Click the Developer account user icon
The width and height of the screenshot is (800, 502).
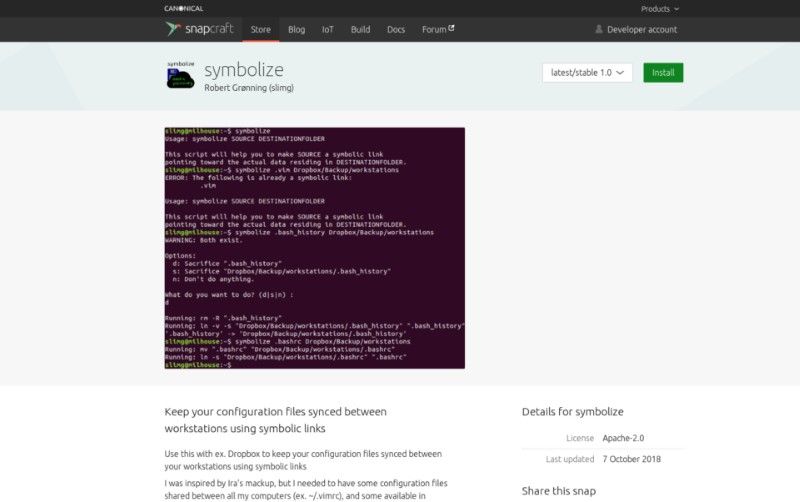tap(599, 30)
